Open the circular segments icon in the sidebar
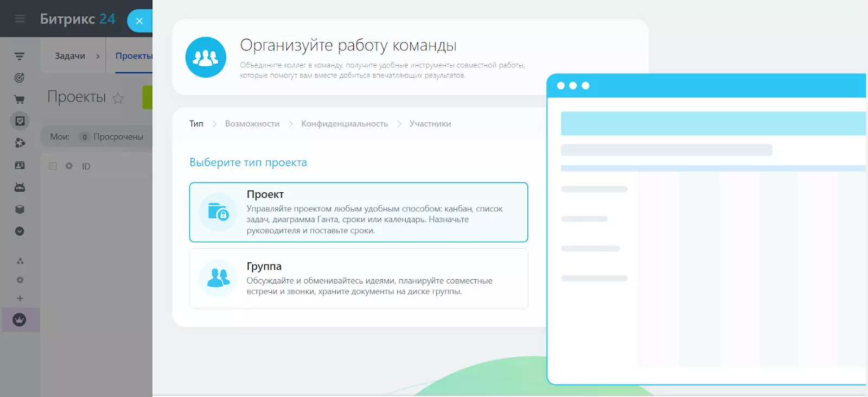 (20, 143)
